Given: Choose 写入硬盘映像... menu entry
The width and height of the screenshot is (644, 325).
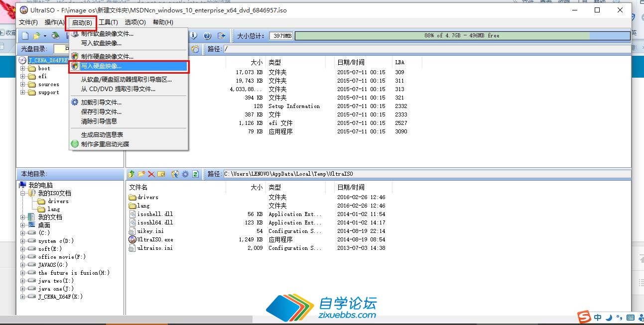Looking at the screenshot, I should 129,66.
